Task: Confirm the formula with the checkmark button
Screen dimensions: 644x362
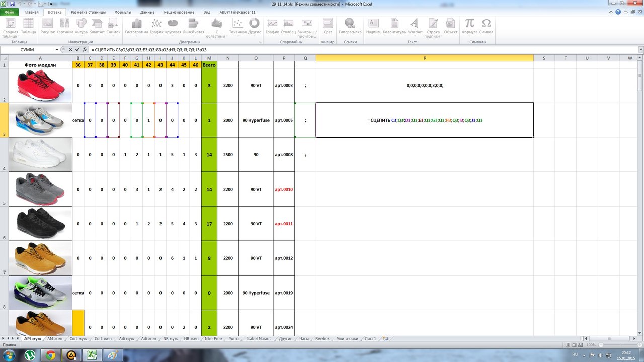Action: click(77, 50)
